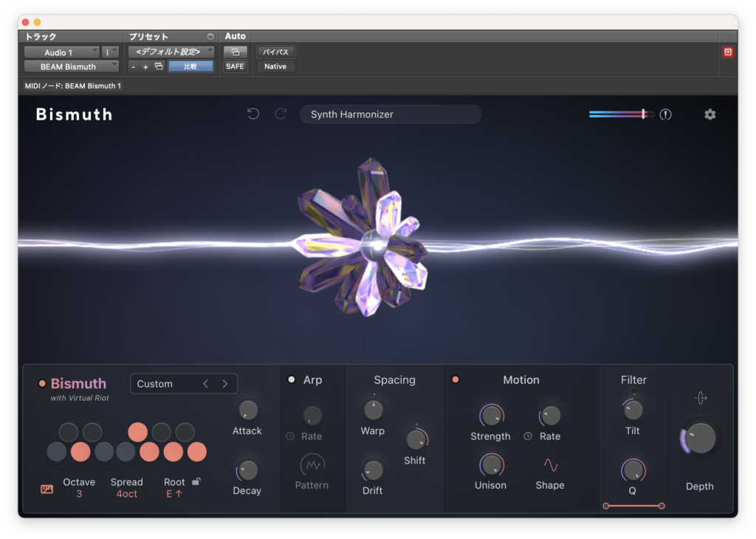
Task: Click the Drift knob in Spacing
Action: [x=373, y=470]
